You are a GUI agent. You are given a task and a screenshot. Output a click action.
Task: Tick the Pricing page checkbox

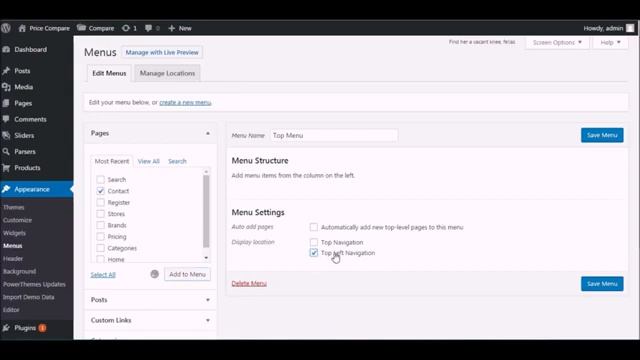point(100,237)
